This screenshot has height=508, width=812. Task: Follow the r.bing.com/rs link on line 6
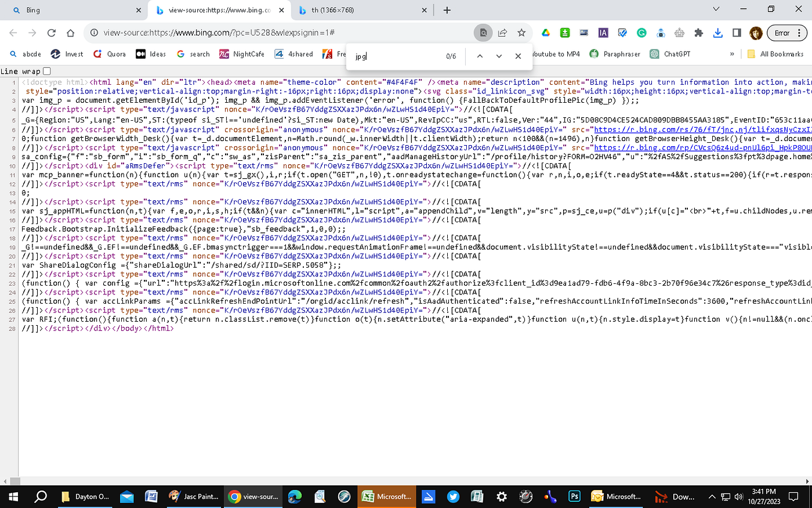coord(702,129)
